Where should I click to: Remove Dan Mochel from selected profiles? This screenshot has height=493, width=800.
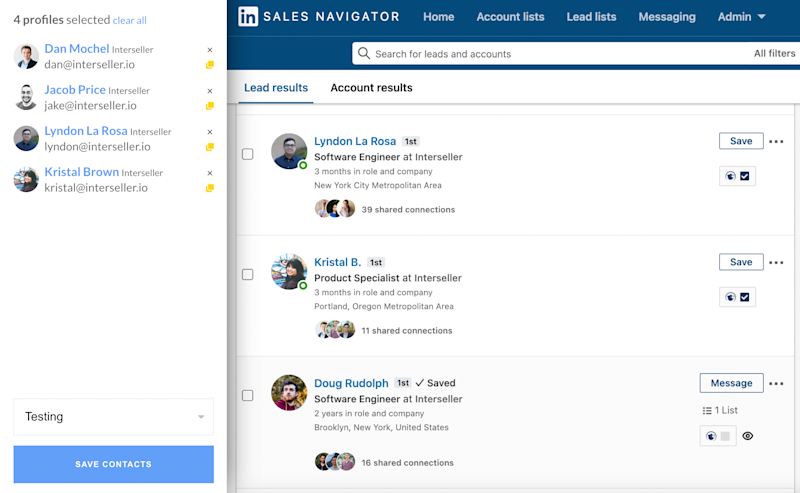[x=210, y=50]
